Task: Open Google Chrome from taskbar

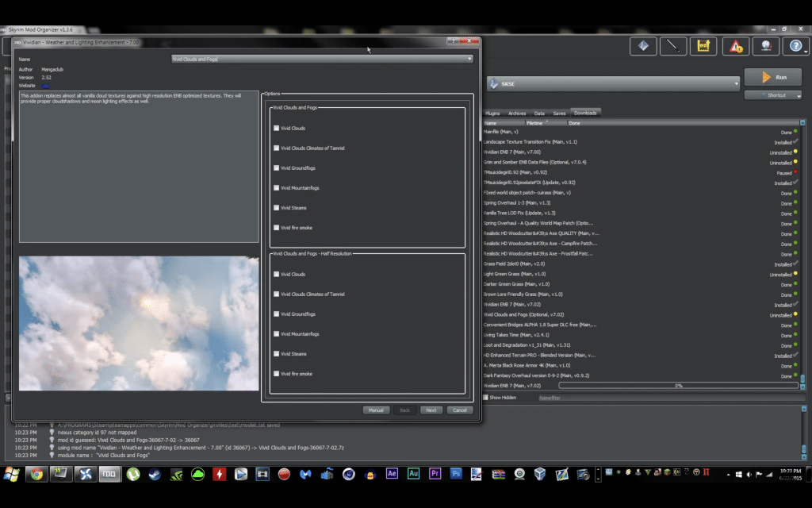Action: (x=36, y=474)
